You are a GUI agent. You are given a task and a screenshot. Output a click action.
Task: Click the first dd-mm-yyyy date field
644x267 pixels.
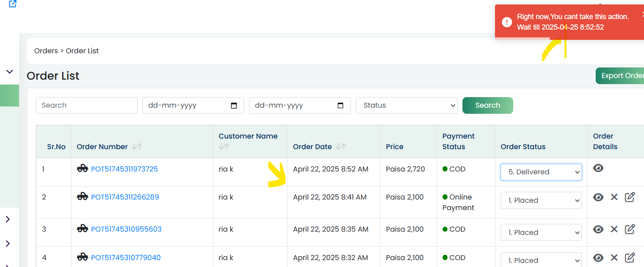click(193, 105)
